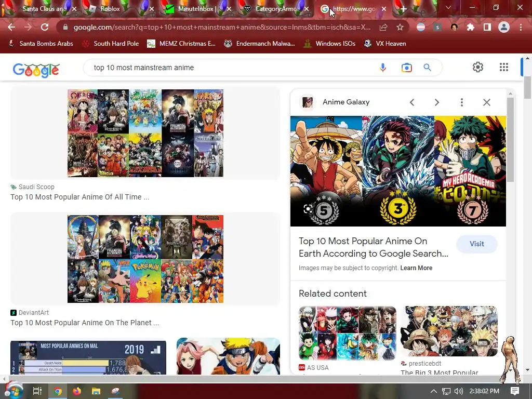Open a new browser tab
This screenshot has height=399, width=532.
(403, 9)
